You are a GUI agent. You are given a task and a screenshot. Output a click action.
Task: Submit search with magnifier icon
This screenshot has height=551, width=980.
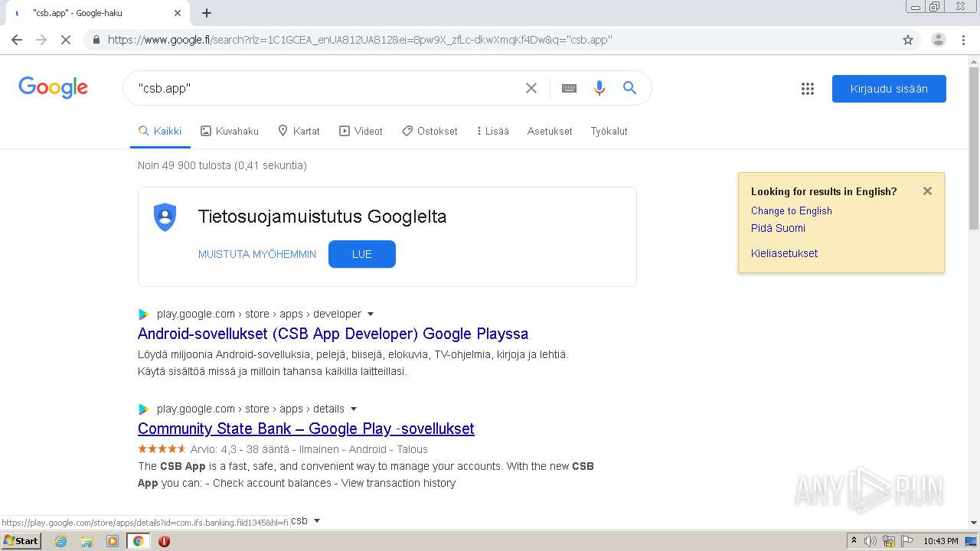point(629,88)
